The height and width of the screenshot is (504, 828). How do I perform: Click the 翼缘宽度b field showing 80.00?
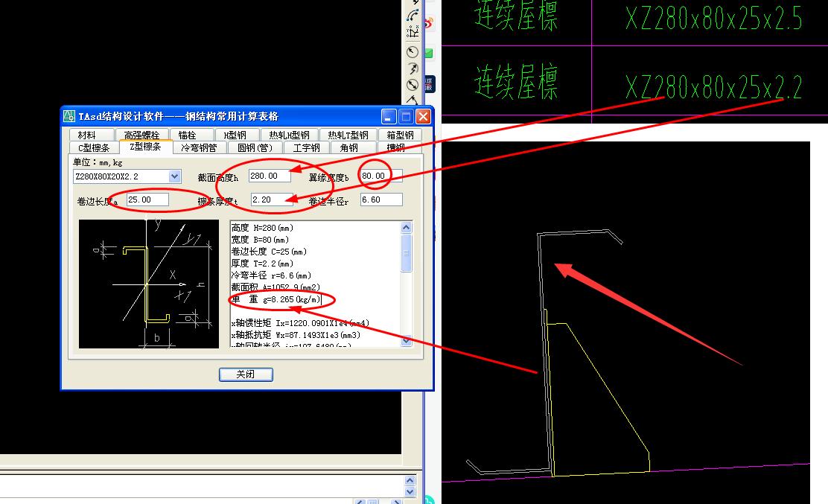(381, 176)
